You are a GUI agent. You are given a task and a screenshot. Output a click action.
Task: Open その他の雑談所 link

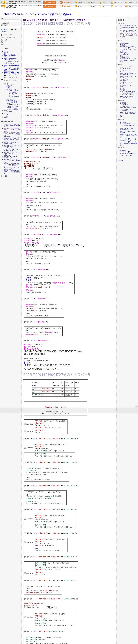[x=13, y=92]
